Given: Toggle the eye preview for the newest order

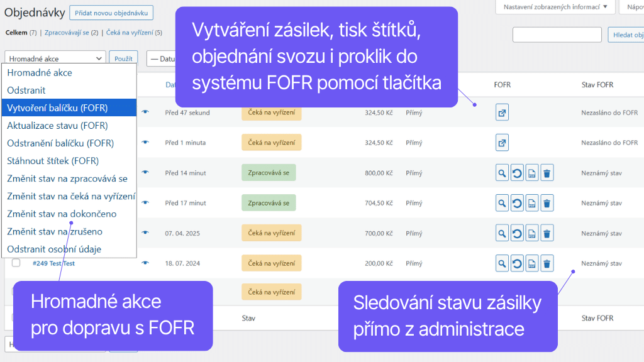Looking at the screenshot, I should (x=145, y=111).
